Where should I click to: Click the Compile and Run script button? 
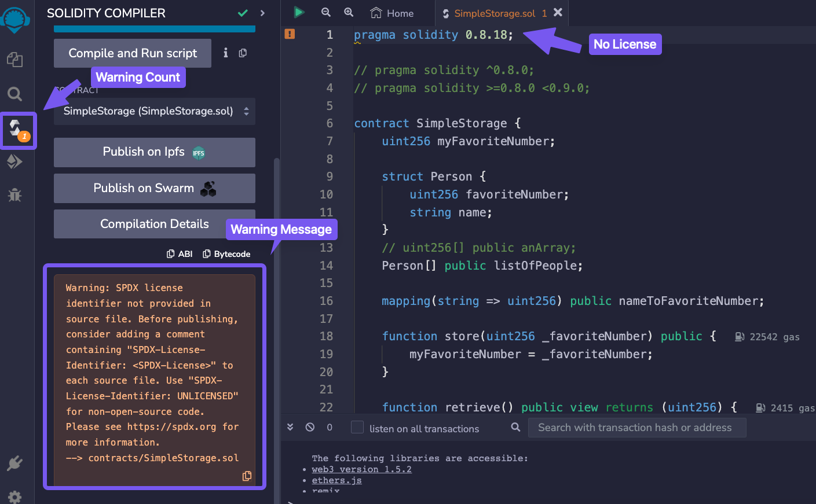tap(133, 53)
